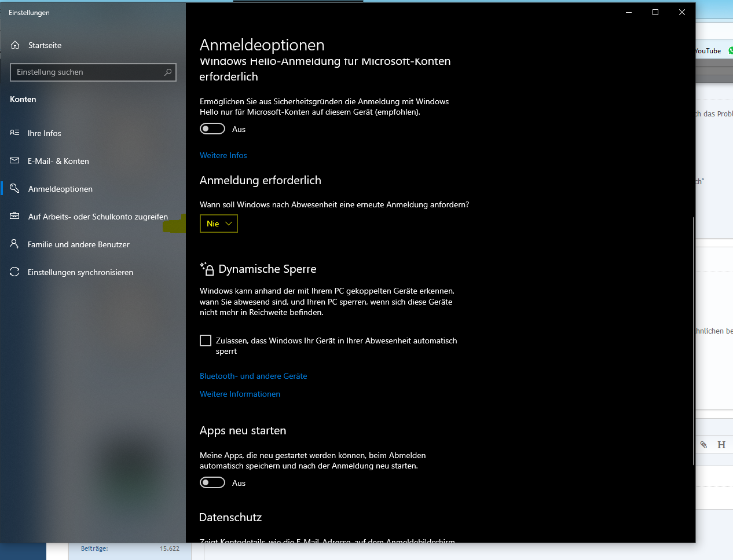Expand the Nie dropdown for Anmeldung erforderlich
Screen dimensions: 733x560
pyautogui.click(x=219, y=224)
